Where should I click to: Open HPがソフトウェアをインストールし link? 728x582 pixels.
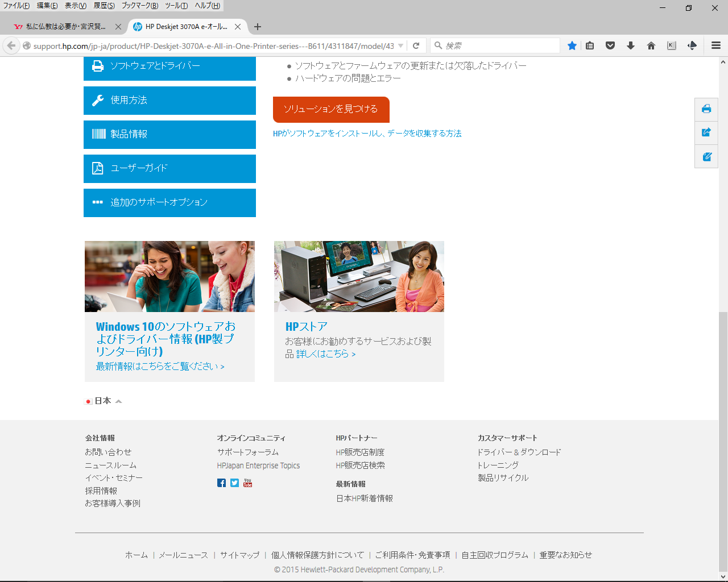pyautogui.click(x=367, y=134)
